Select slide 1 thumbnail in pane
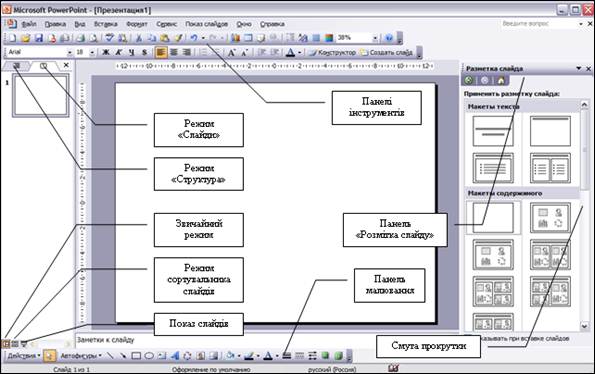This screenshot has height=374, width=595. click(x=41, y=95)
